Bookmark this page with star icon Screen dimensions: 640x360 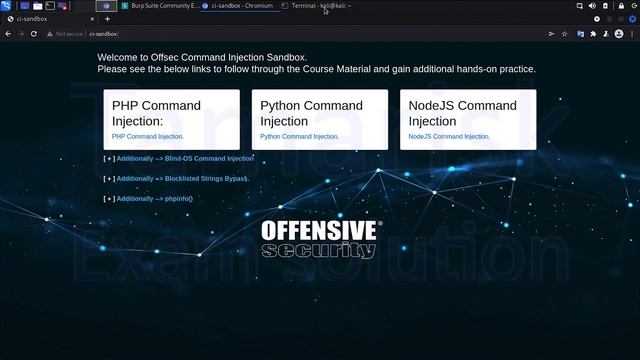(564, 34)
